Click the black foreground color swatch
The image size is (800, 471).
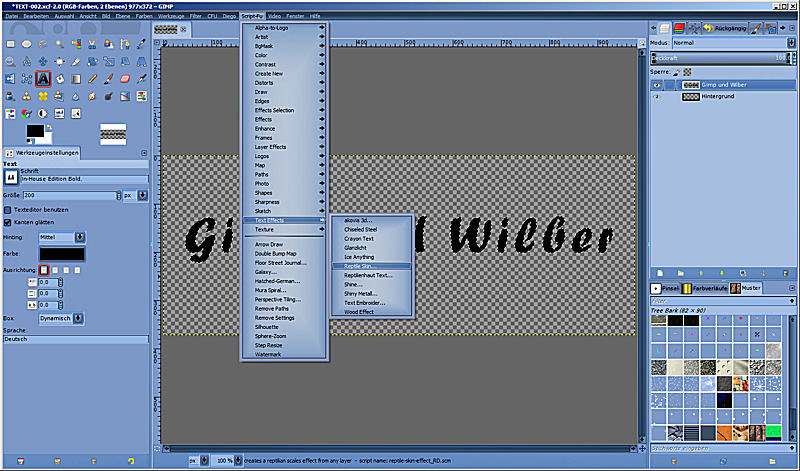point(35,131)
